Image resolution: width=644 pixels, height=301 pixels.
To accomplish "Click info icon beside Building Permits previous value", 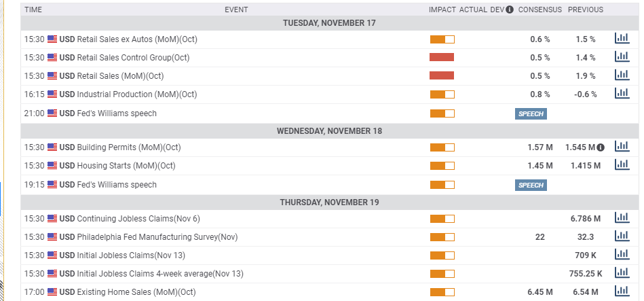I will click(601, 147).
